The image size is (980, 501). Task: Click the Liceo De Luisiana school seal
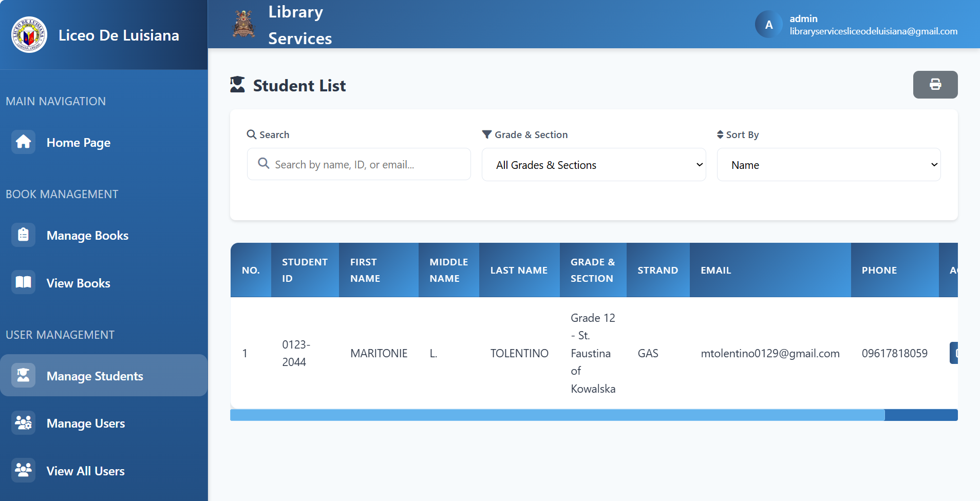coord(29,34)
